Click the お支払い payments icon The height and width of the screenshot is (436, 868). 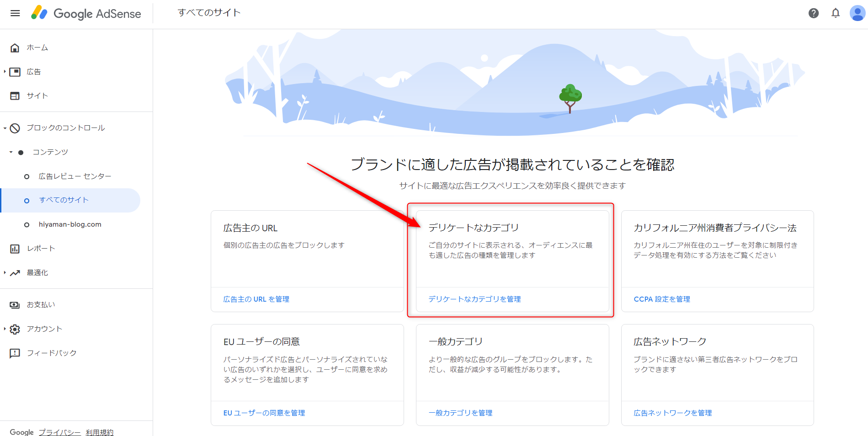tap(15, 305)
